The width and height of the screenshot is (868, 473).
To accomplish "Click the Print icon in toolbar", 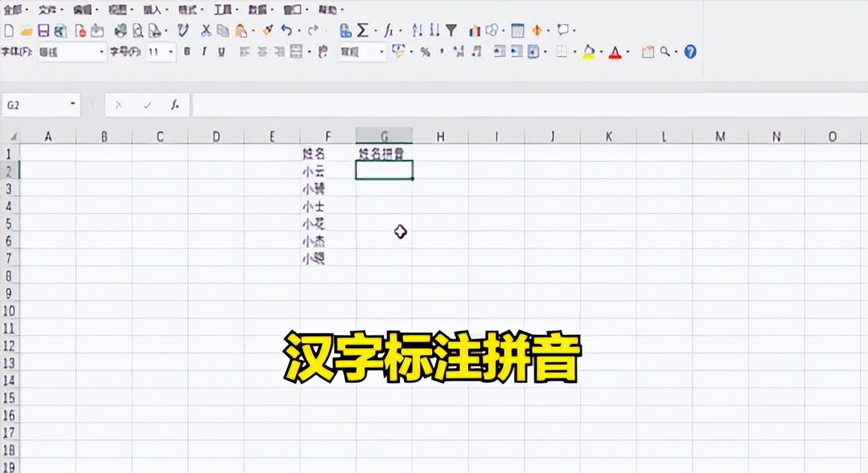I will point(120,31).
